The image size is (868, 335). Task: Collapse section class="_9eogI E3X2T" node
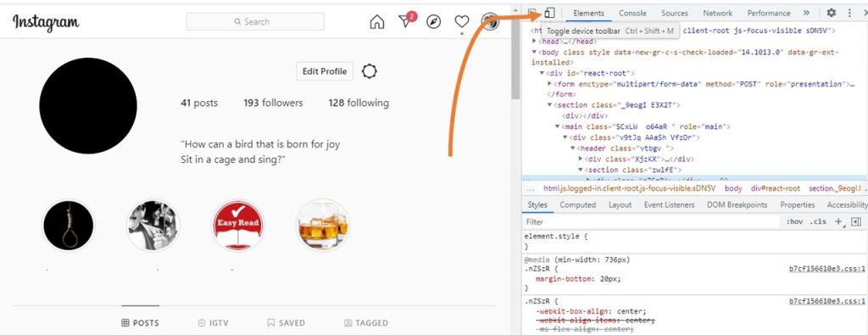[x=549, y=105]
